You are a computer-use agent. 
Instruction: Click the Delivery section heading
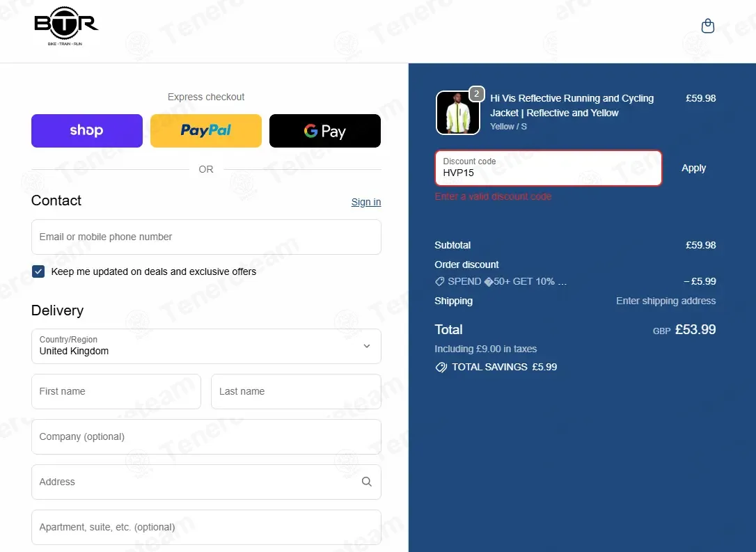click(x=57, y=310)
